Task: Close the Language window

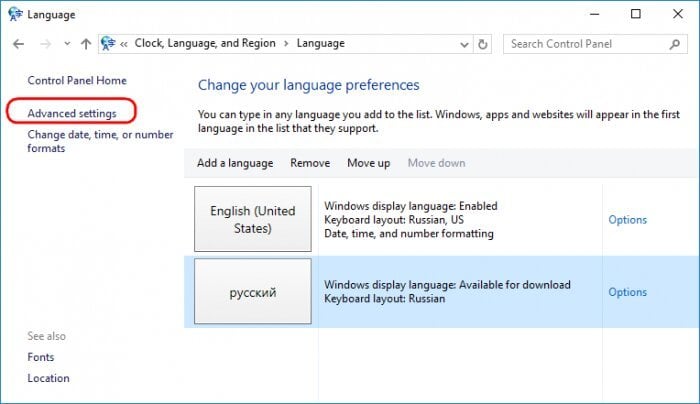Action: tap(678, 14)
